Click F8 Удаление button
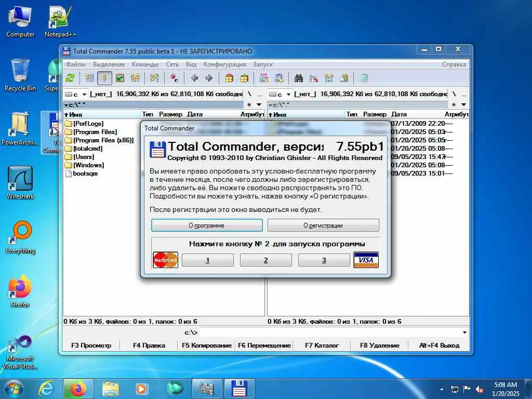 pyautogui.click(x=380, y=345)
